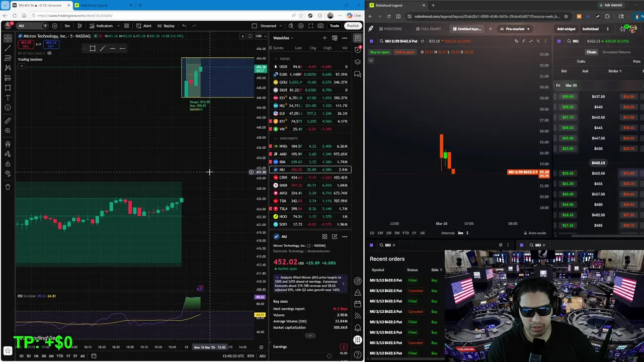This screenshot has width=644, height=362.
Task: Select the crosshair cursor tool
Action: point(8,38)
